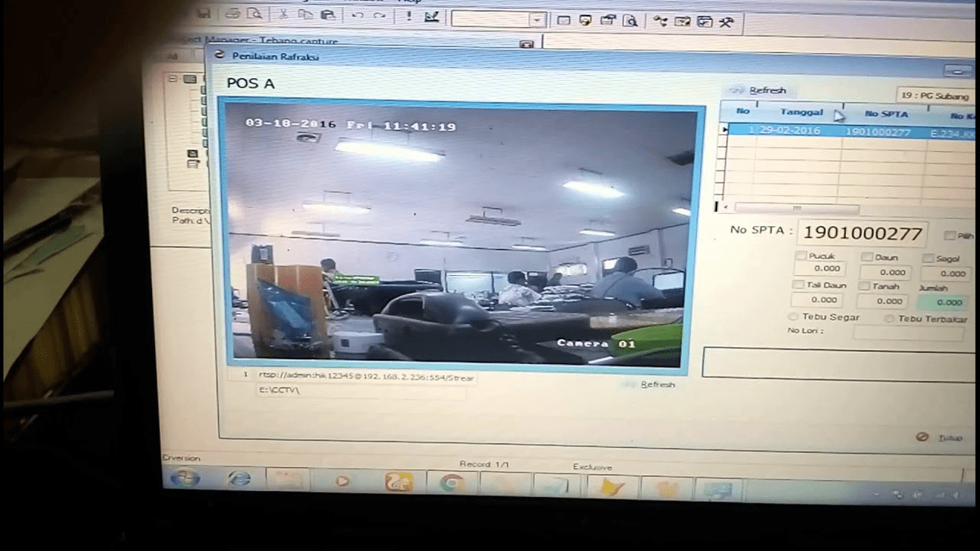This screenshot has height=551, width=980.
Task: Open the Data Session window icon
Action: coord(586,20)
